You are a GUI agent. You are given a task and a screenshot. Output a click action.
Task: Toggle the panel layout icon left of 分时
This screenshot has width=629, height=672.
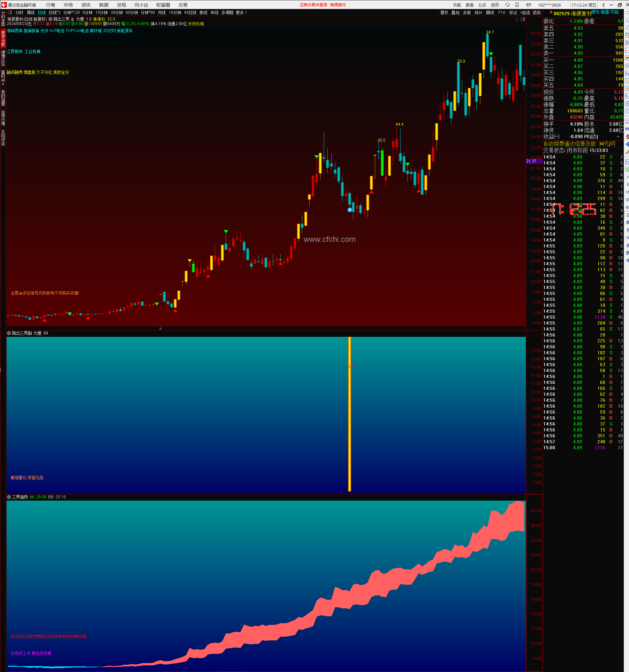click(x=10, y=13)
